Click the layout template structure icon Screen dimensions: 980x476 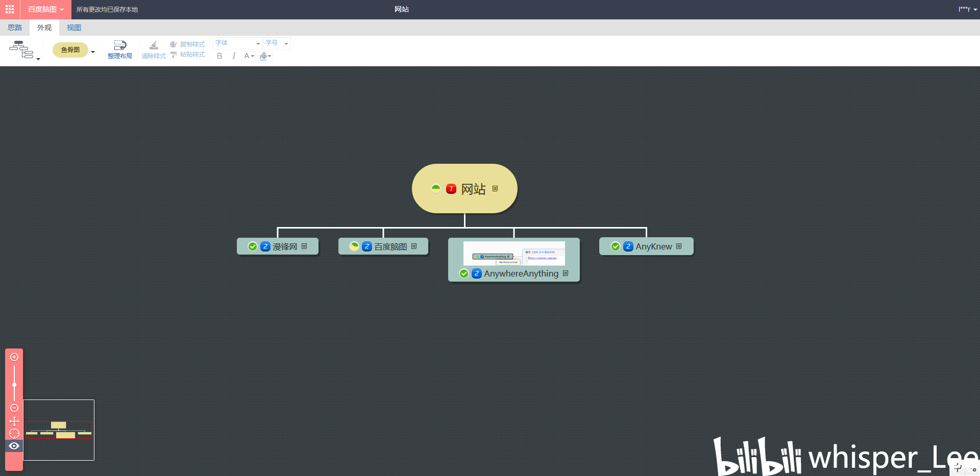point(21,49)
